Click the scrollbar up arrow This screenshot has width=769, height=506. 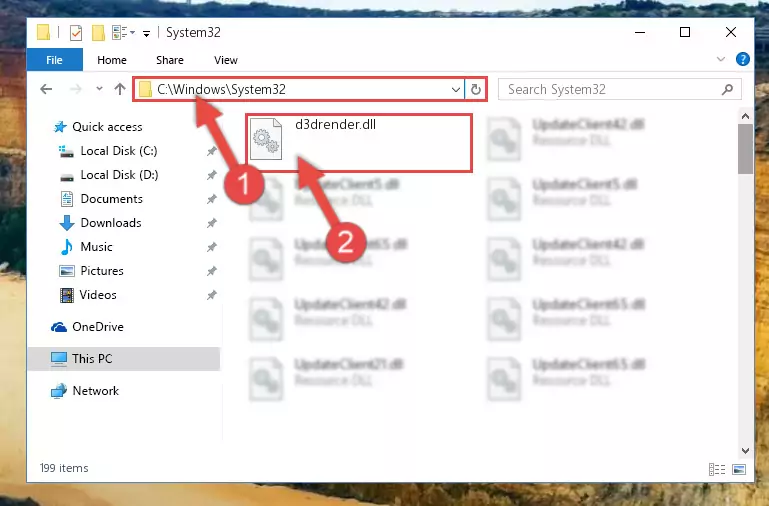click(745, 117)
